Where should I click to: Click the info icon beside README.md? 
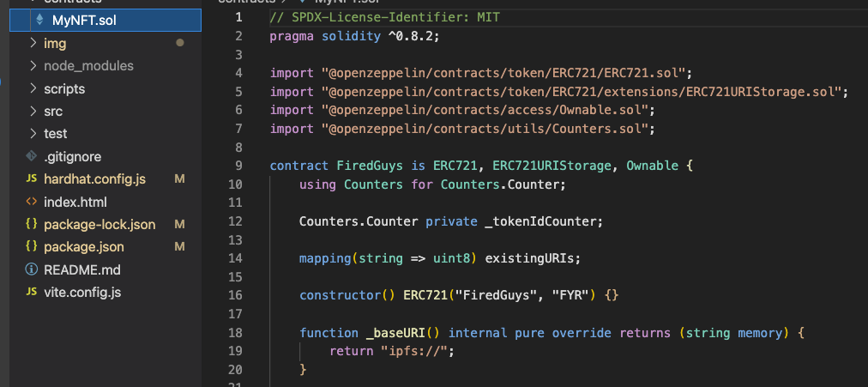point(32,269)
